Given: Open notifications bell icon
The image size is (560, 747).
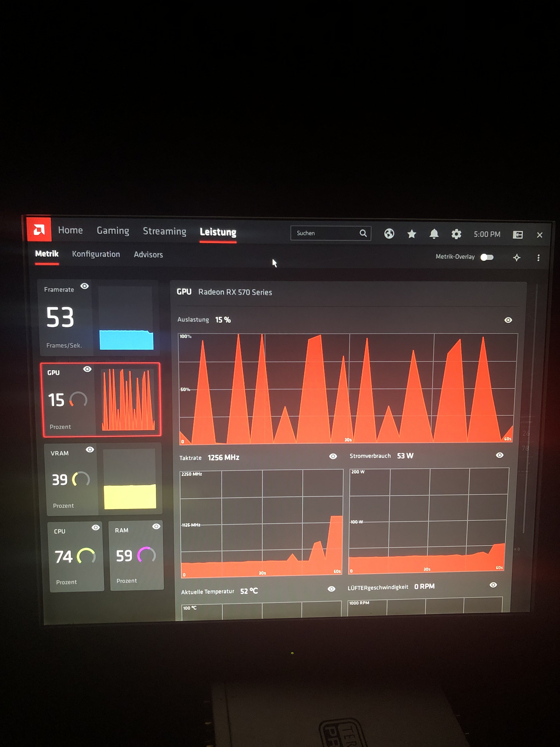Looking at the screenshot, I should tap(434, 234).
